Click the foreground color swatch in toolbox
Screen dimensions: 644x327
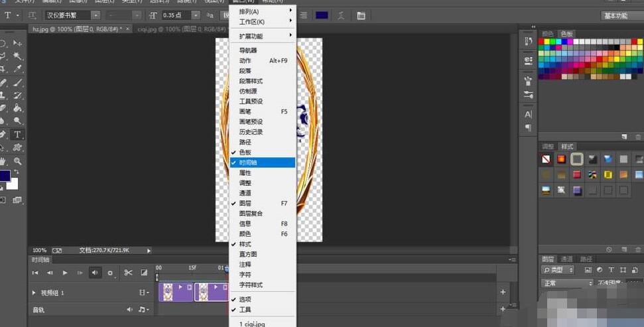5,176
